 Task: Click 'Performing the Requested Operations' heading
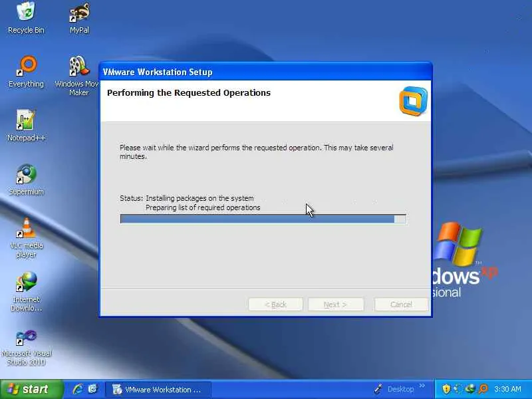pos(189,93)
